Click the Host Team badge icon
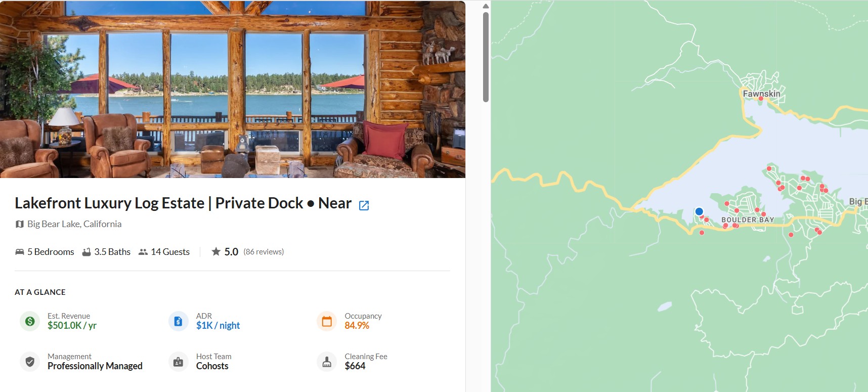This screenshot has height=392, width=868. (x=178, y=362)
